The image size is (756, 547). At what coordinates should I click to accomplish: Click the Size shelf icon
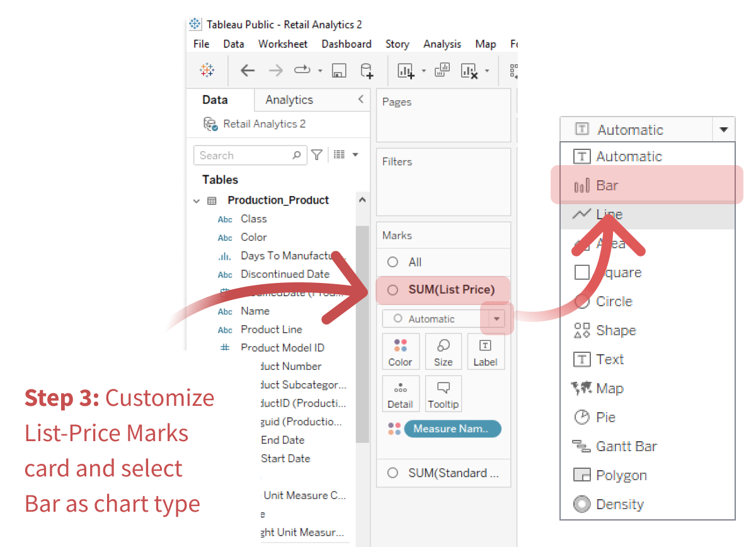(x=443, y=350)
